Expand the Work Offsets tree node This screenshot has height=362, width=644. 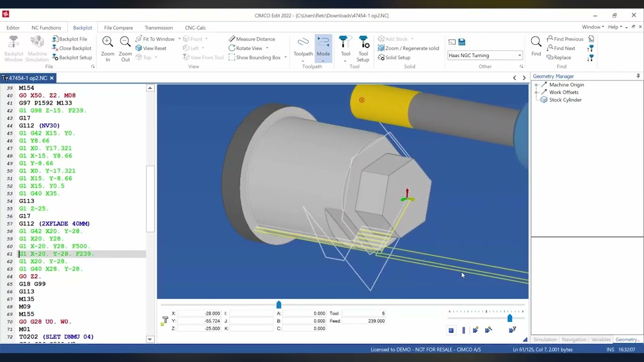[x=536, y=93]
